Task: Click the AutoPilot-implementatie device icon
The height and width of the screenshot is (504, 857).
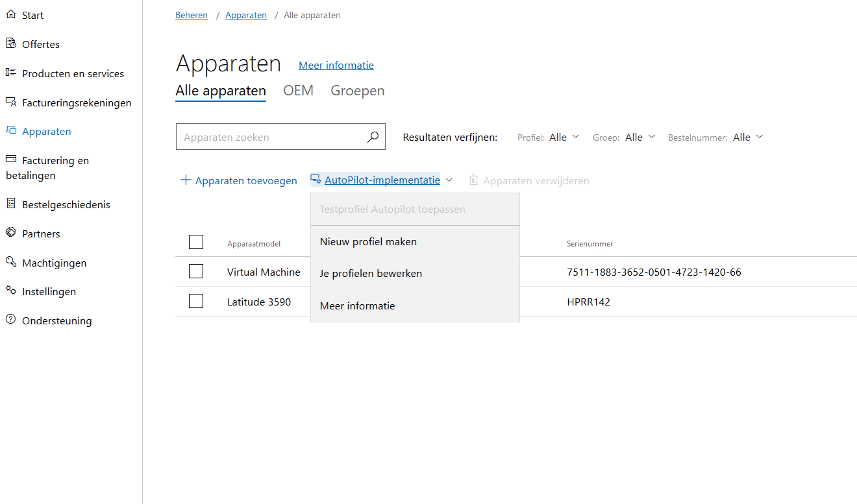Action: [316, 180]
